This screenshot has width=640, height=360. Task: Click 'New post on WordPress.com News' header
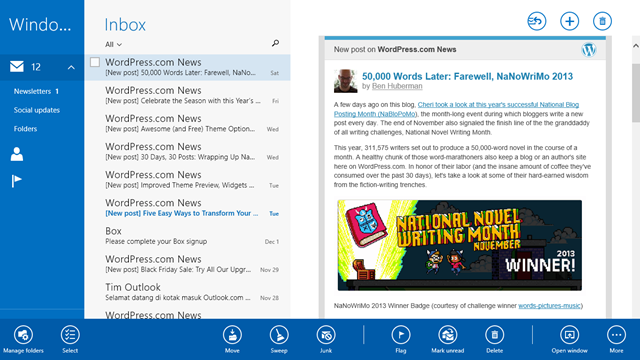pos(395,49)
